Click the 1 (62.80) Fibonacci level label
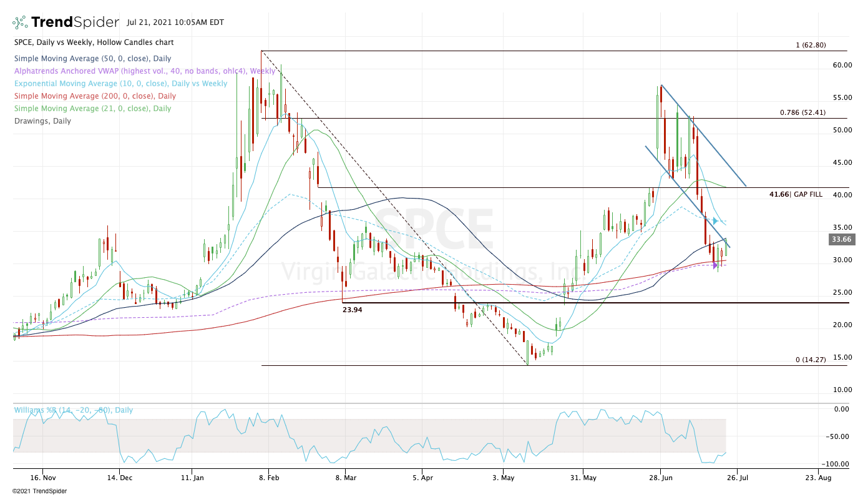The image size is (868, 497). point(811,45)
